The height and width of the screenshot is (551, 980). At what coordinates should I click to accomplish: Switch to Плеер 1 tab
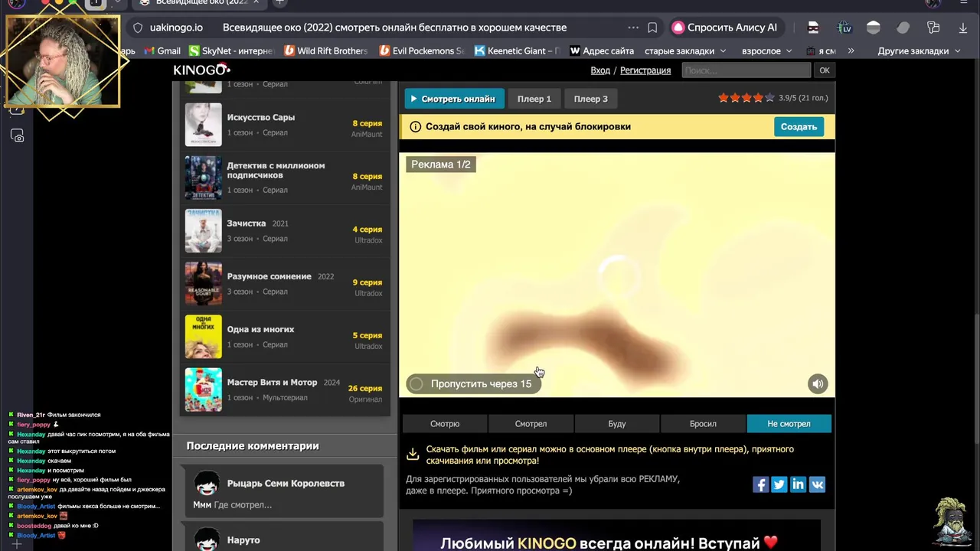[x=534, y=99]
